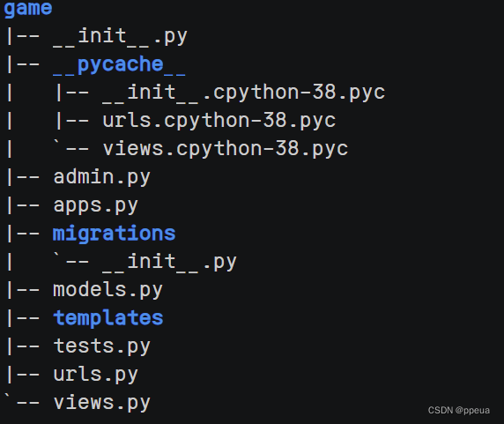Screen dimensions: 504x424
Task: Click the branch connector before templates
Action: (x=23, y=318)
